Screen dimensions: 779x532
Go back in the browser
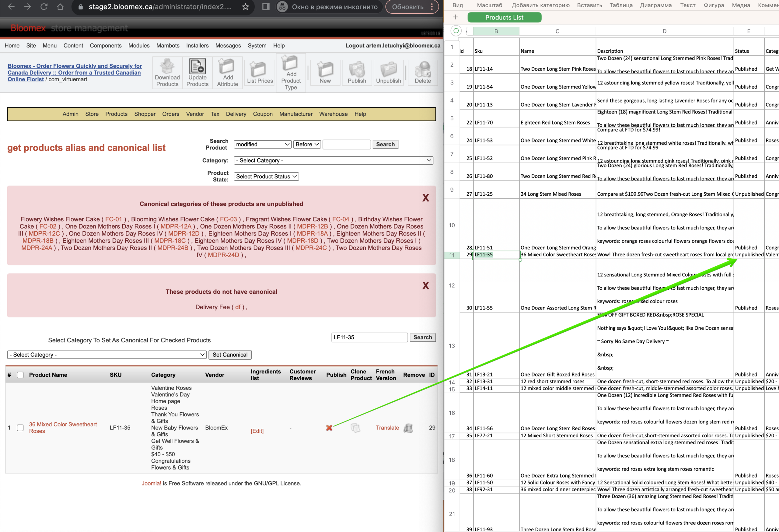pyautogui.click(x=11, y=7)
